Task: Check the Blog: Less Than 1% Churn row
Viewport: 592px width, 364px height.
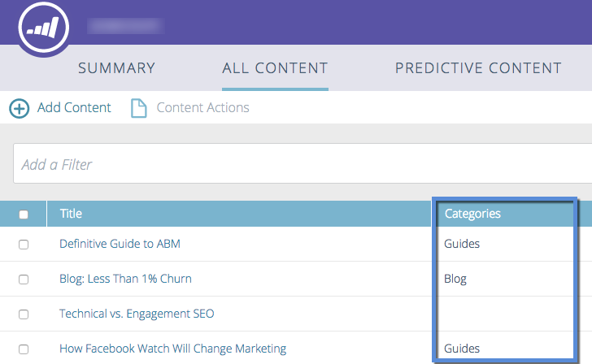Action: point(24,279)
